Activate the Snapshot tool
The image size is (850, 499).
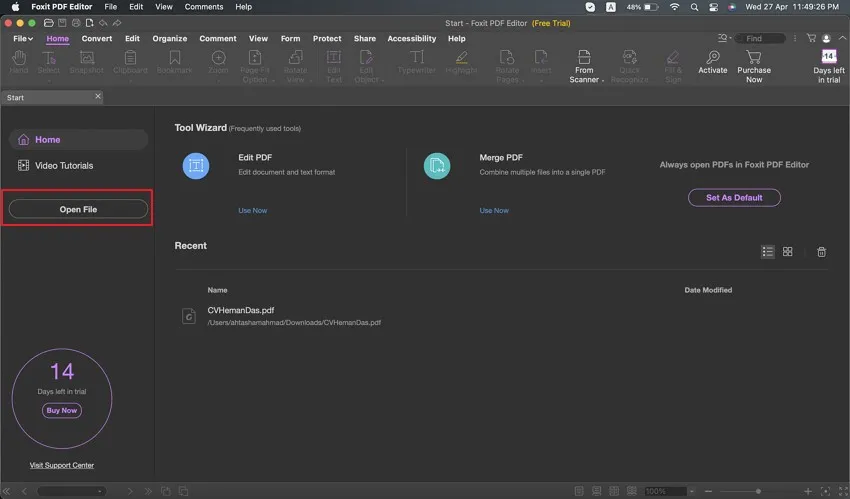[87, 62]
